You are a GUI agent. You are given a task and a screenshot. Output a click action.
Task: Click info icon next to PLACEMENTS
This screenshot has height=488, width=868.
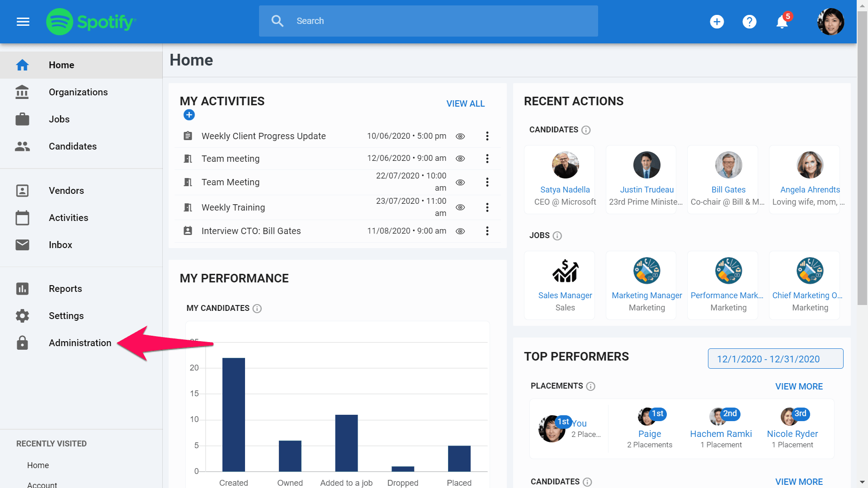click(x=591, y=386)
